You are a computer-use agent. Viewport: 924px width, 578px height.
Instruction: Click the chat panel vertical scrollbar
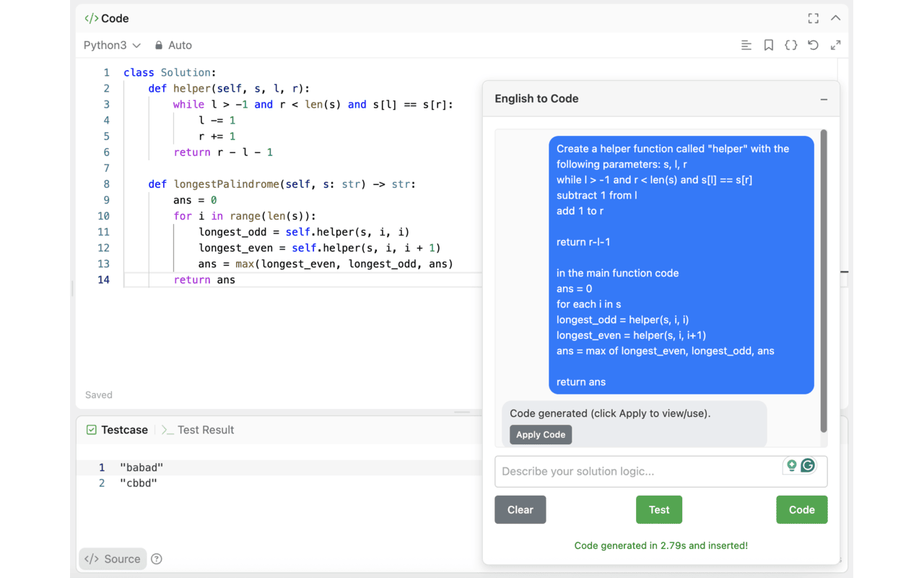point(824,282)
